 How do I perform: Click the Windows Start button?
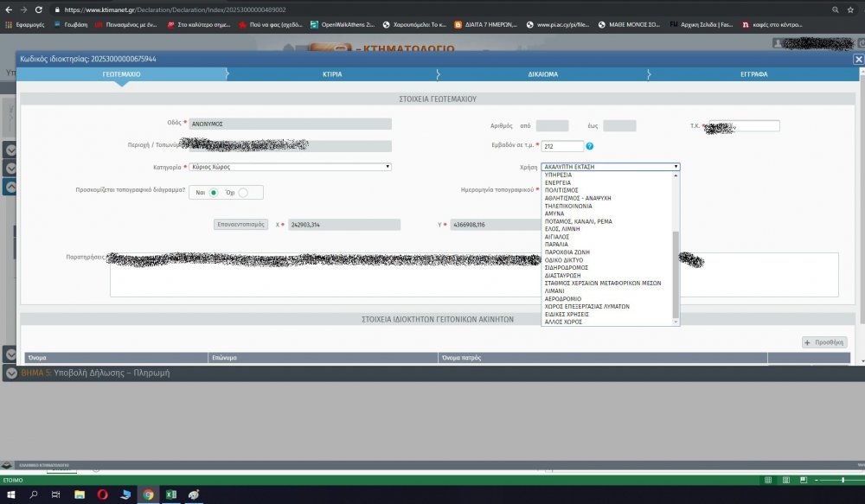[x=11, y=494]
